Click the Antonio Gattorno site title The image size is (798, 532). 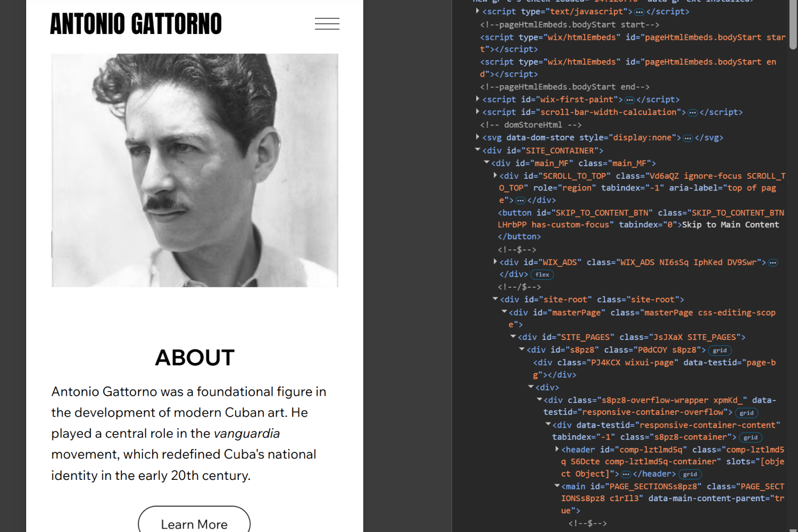tap(136, 24)
